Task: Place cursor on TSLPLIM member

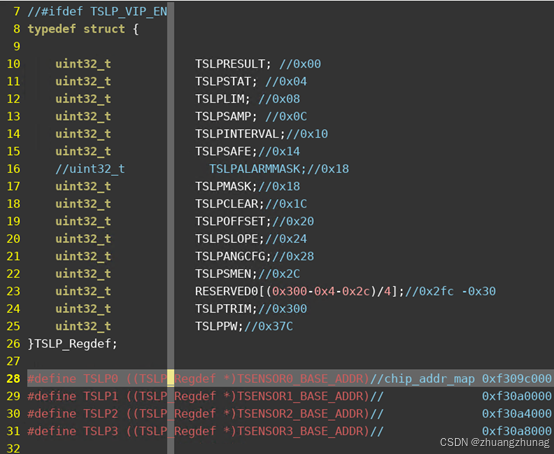Action: click(219, 99)
